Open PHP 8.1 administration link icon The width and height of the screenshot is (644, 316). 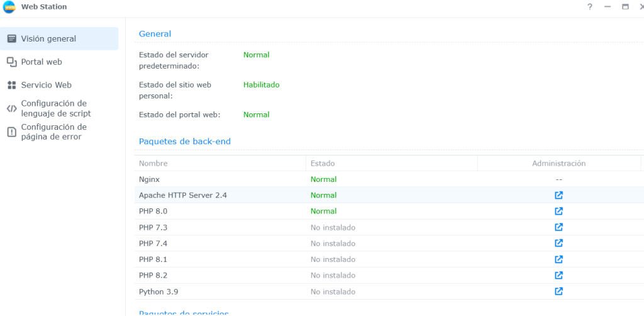pos(558,259)
